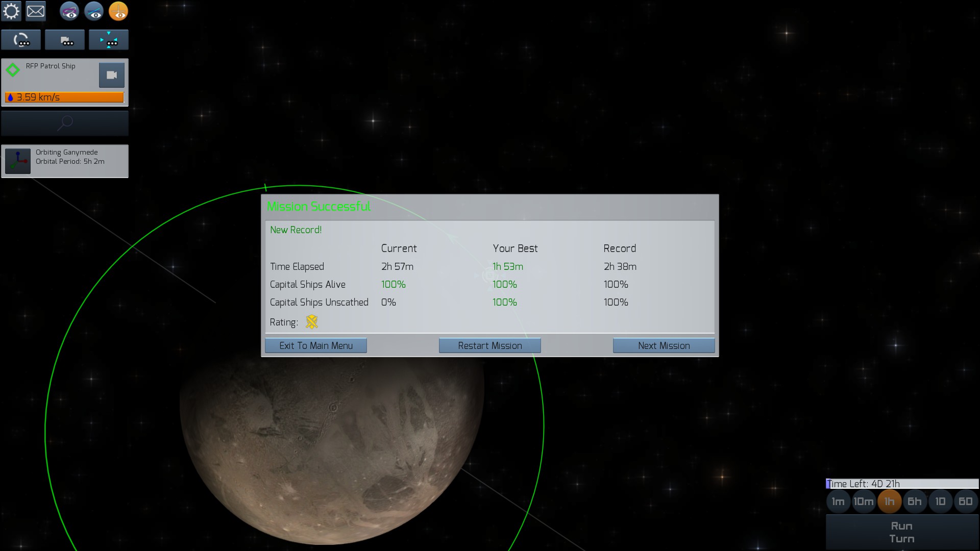980x551 pixels.
Task: Set time step to 1m
Action: (x=838, y=501)
